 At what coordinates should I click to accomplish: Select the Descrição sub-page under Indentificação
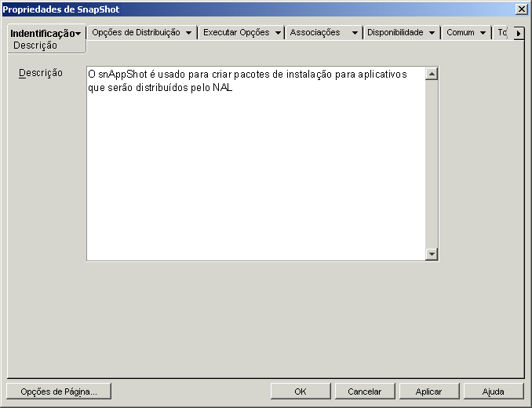[x=35, y=46]
